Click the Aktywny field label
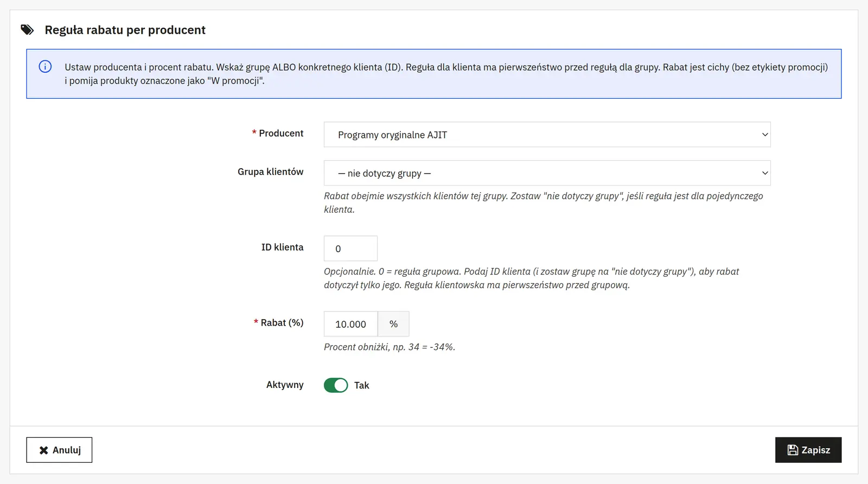The height and width of the screenshot is (484, 868). 285,385
